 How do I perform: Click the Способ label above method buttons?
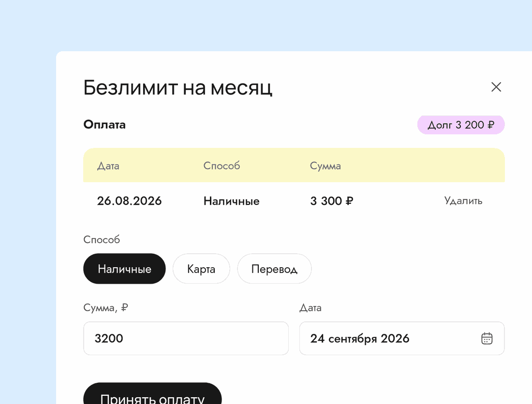coord(102,240)
